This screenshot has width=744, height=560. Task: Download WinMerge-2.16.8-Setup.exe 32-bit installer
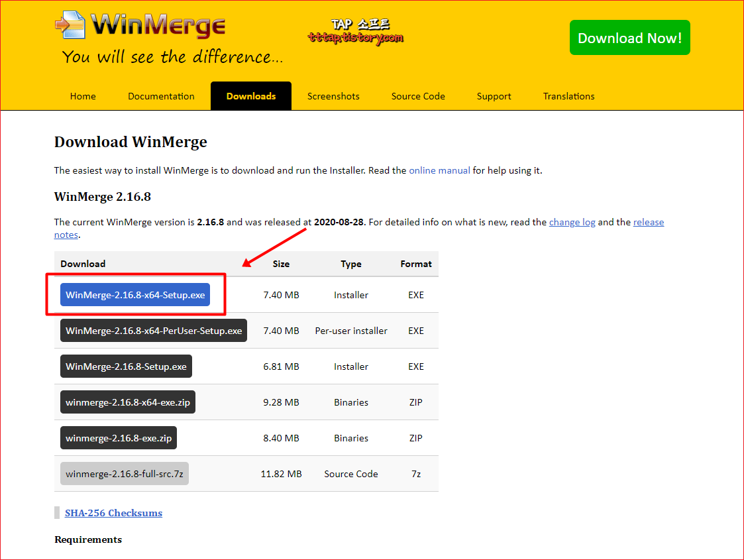127,366
